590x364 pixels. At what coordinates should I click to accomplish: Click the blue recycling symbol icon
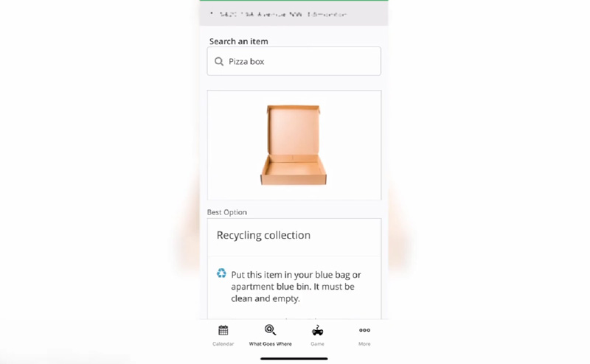point(221,273)
